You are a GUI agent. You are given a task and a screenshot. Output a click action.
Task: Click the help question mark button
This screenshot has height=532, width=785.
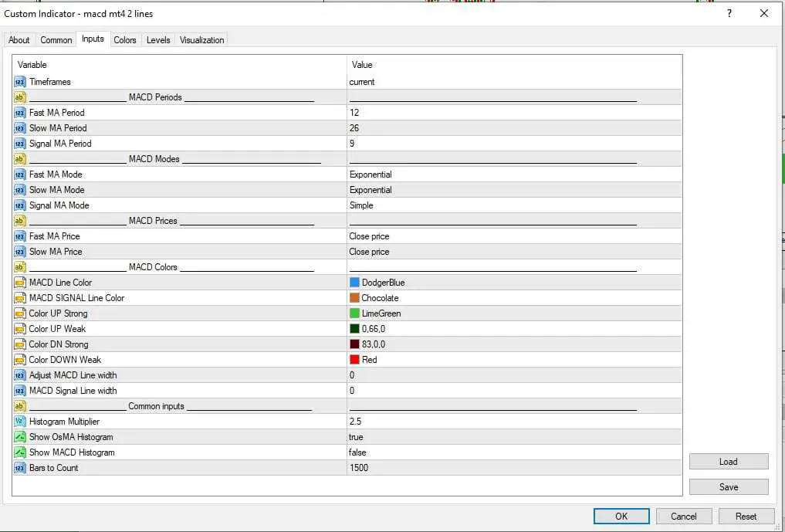click(729, 14)
